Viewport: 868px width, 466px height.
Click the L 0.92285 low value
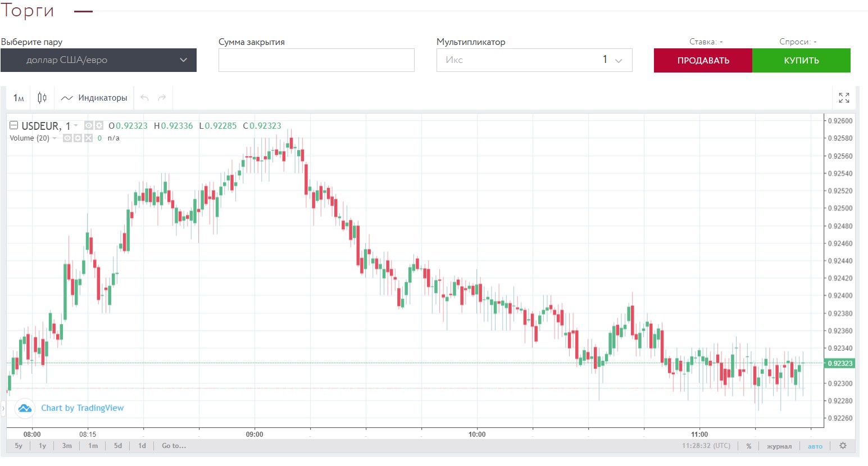coord(218,126)
